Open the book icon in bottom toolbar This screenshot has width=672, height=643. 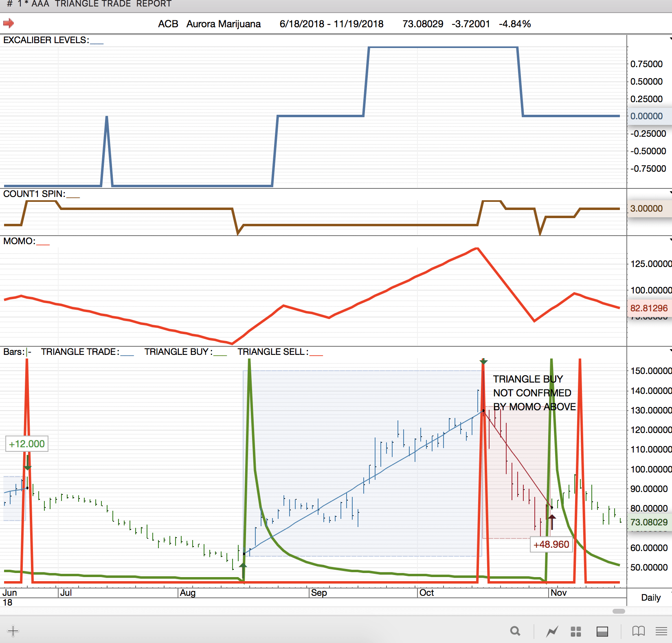(x=638, y=631)
